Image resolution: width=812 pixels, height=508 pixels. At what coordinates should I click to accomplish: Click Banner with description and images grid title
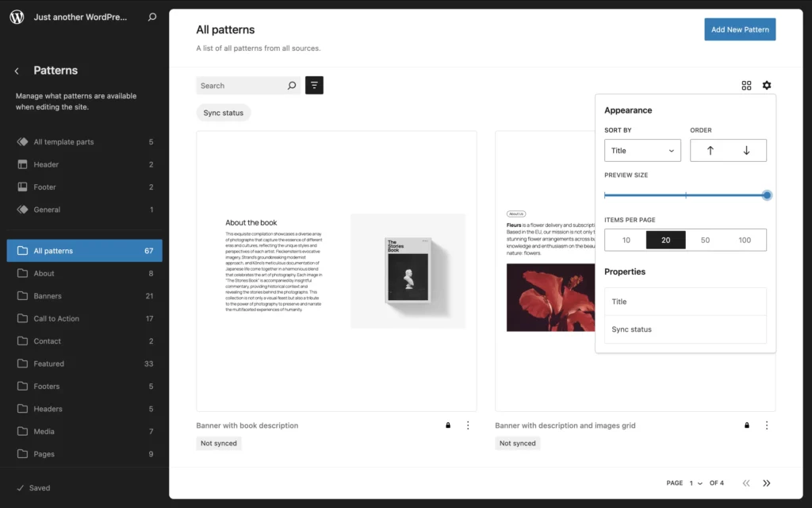[x=565, y=425]
